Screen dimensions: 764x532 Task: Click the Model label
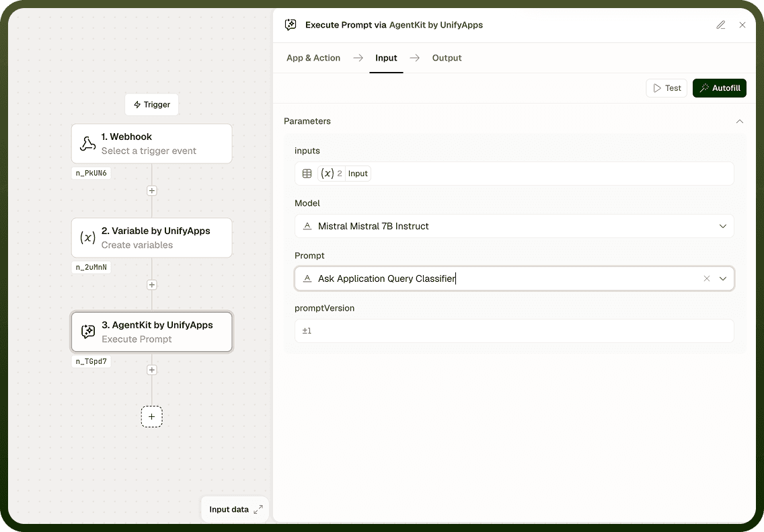tap(307, 203)
